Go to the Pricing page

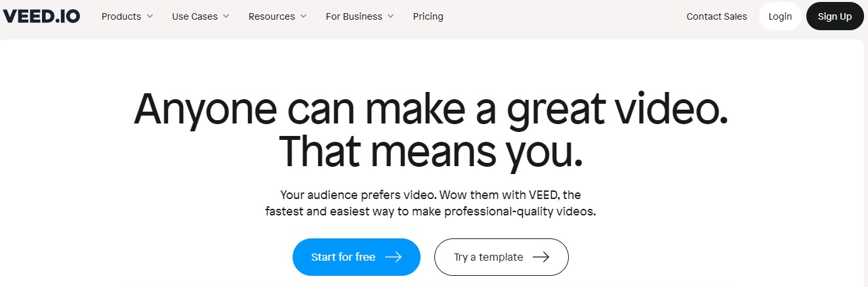[x=428, y=16]
